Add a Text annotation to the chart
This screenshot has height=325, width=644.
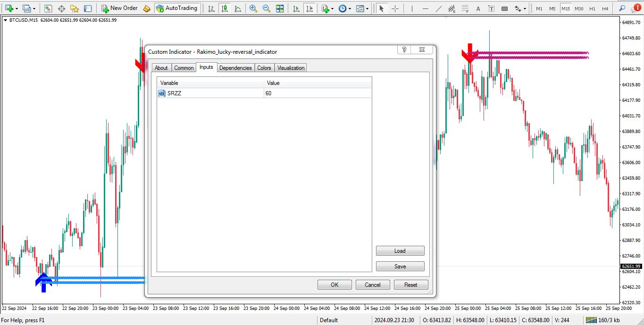coord(478,8)
